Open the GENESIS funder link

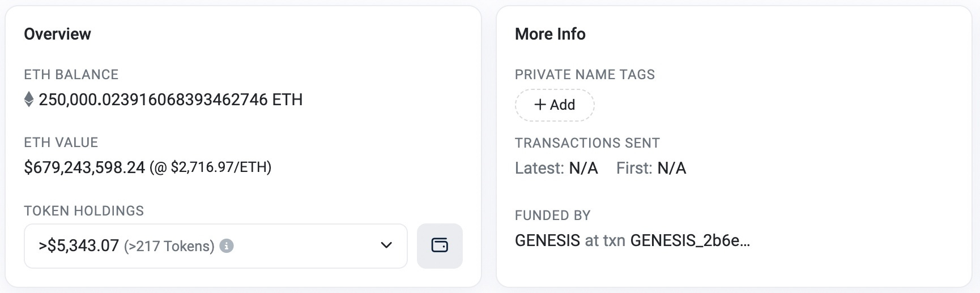[x=547, y=240]
